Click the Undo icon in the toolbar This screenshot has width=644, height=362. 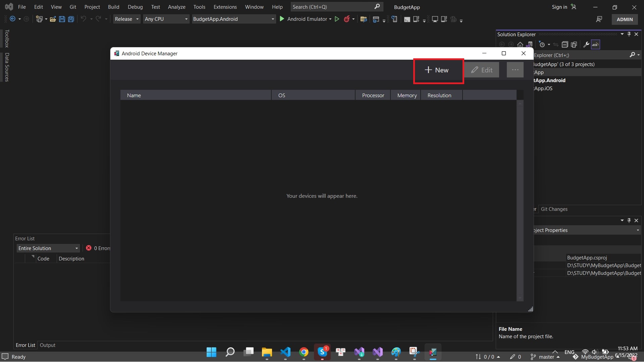[83, 19]
